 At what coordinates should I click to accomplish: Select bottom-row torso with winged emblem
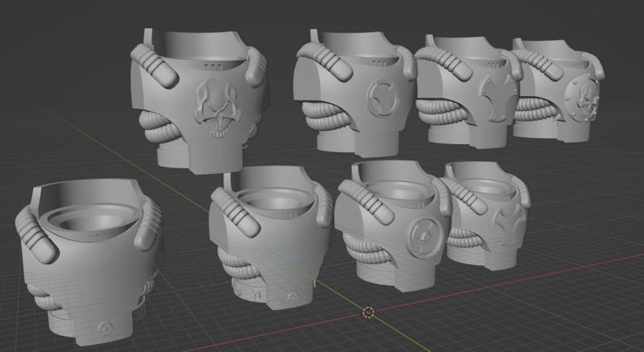point(487,217)
